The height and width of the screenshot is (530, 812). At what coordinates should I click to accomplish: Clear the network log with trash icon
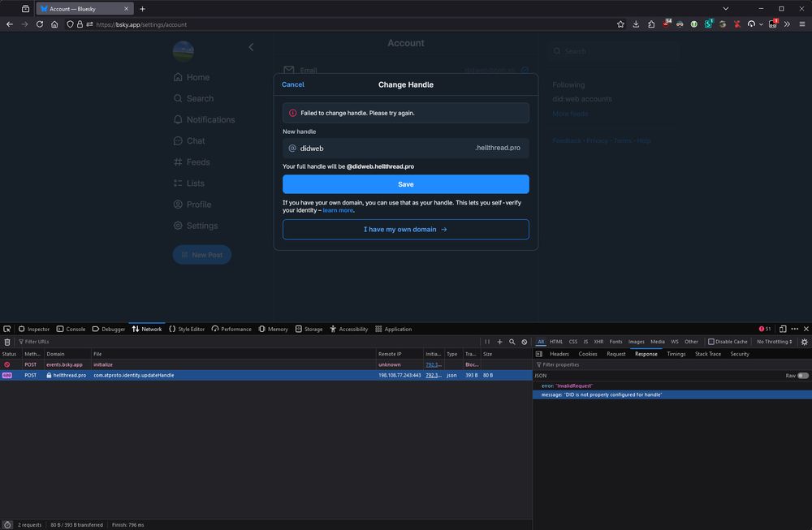pos(7,342)
